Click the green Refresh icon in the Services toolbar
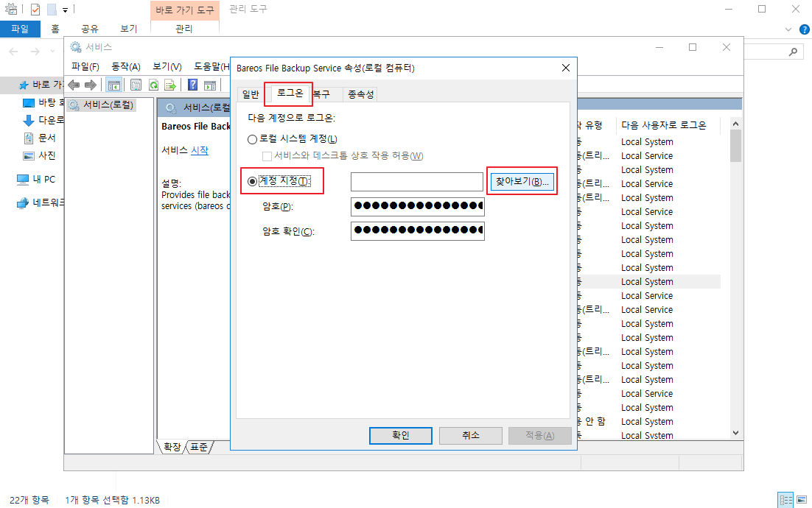 click(x=153, y=85)
